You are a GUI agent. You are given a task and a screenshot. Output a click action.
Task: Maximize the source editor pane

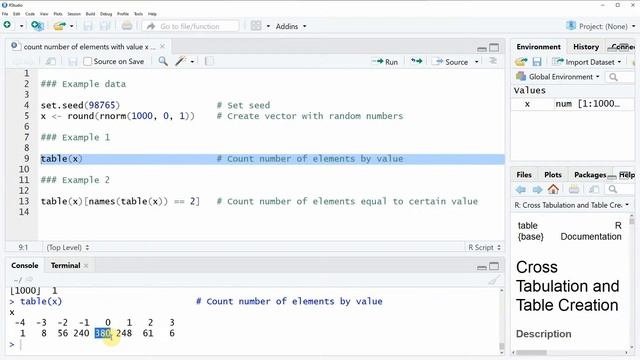click(494, 48)
